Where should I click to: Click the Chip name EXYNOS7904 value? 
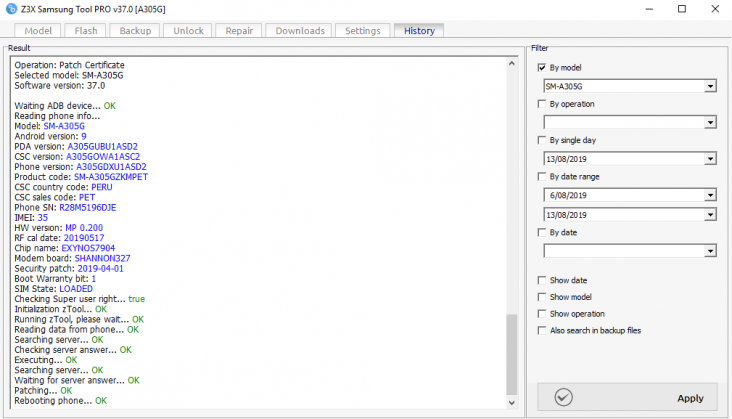(x=88, y=248)
